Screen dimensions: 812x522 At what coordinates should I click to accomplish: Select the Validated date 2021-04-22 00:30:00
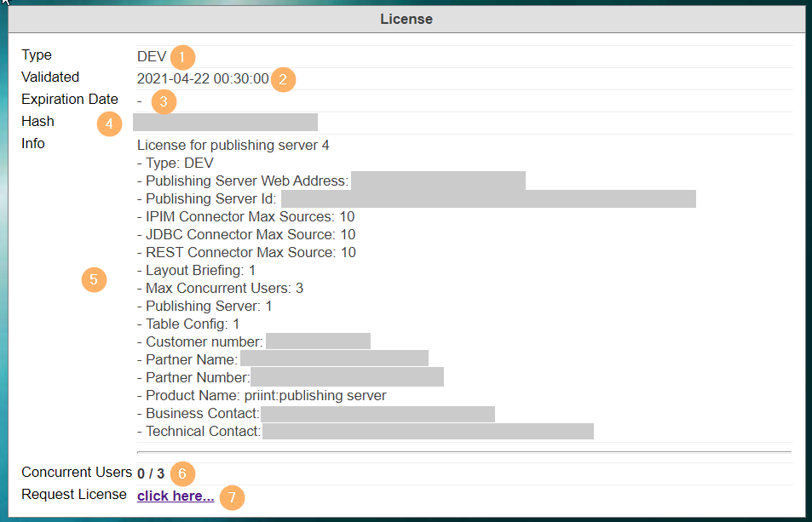pyautogui.click(x=203, y=79)
